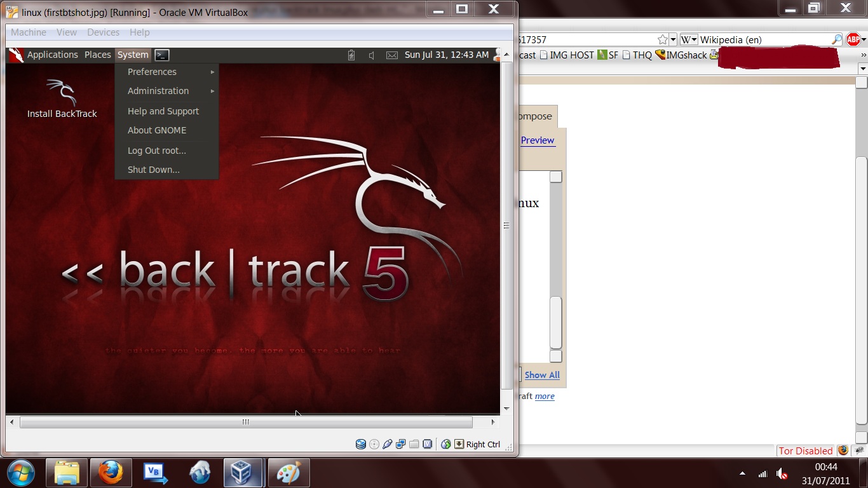The width and height of the screenshot is (868, 488).
Task: Open the hard disks status icon in VirtualBox
Action: click(361, 444)
